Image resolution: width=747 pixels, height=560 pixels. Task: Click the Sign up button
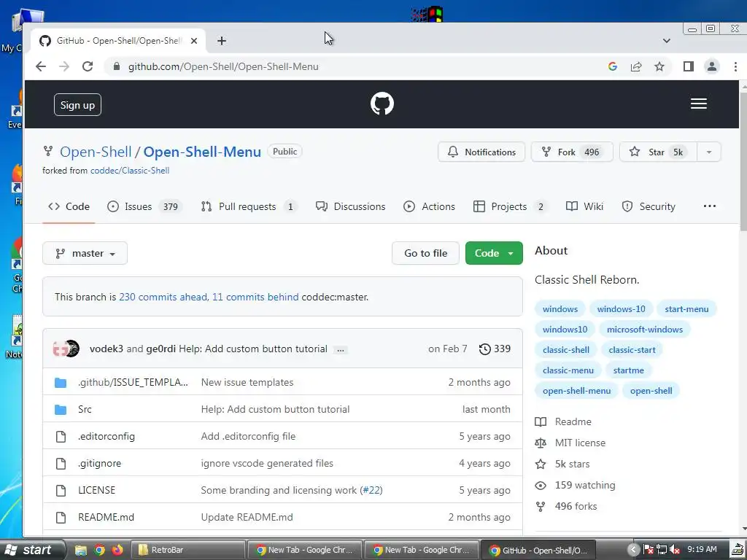[77, 105]
